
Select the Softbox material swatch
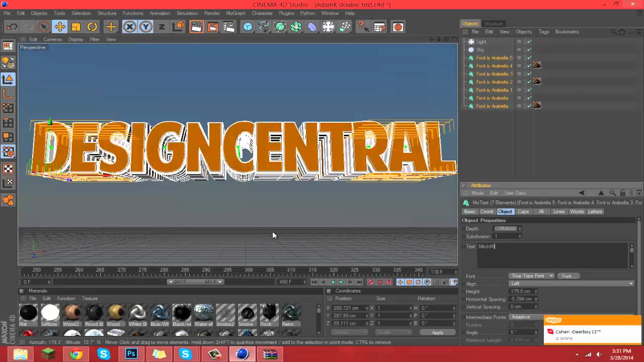tap(50, 315)
